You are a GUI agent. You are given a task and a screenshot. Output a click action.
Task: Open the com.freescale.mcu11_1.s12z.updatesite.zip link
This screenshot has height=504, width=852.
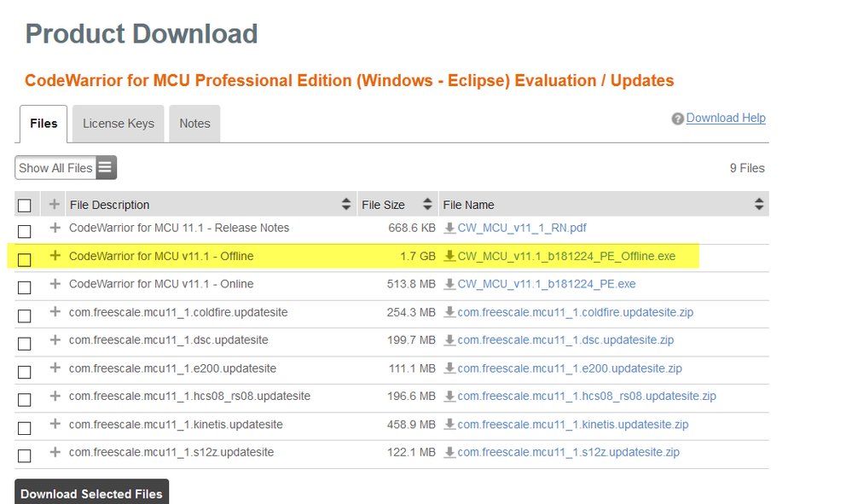coord(568,452)
